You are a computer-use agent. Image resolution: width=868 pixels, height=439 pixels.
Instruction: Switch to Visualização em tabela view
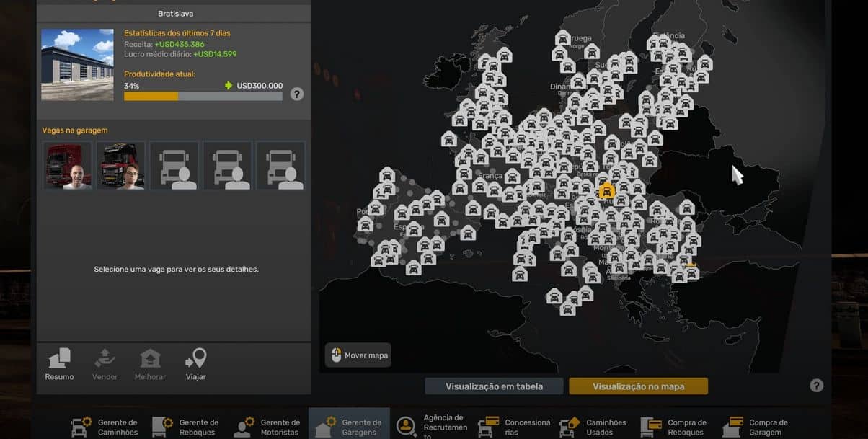[x=494, y=386]
